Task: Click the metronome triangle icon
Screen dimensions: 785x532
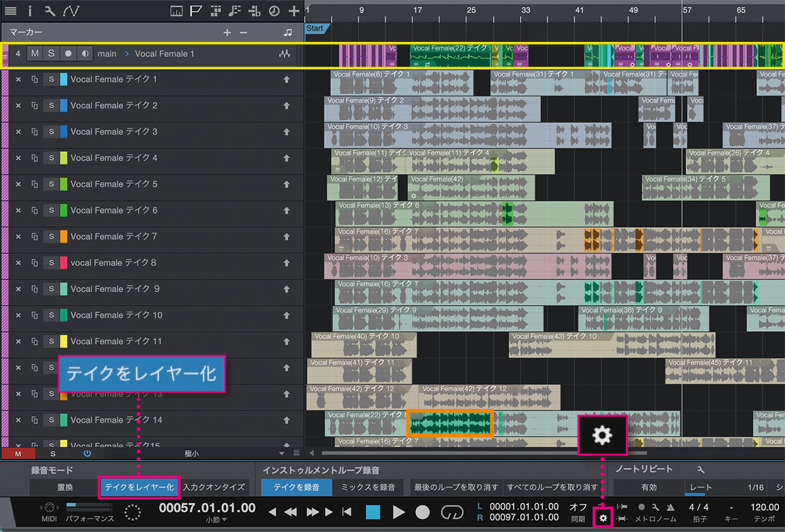Action: click(x=671, y=507)
